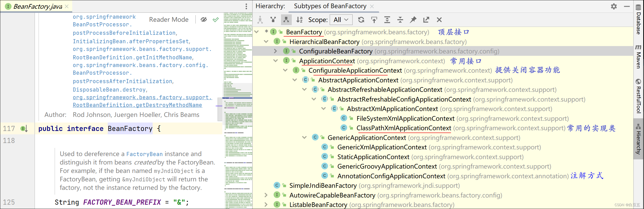Screen dimensions: 644x209
Task: Select the BeanFactory.java editor tab
Action: [38, 6]
